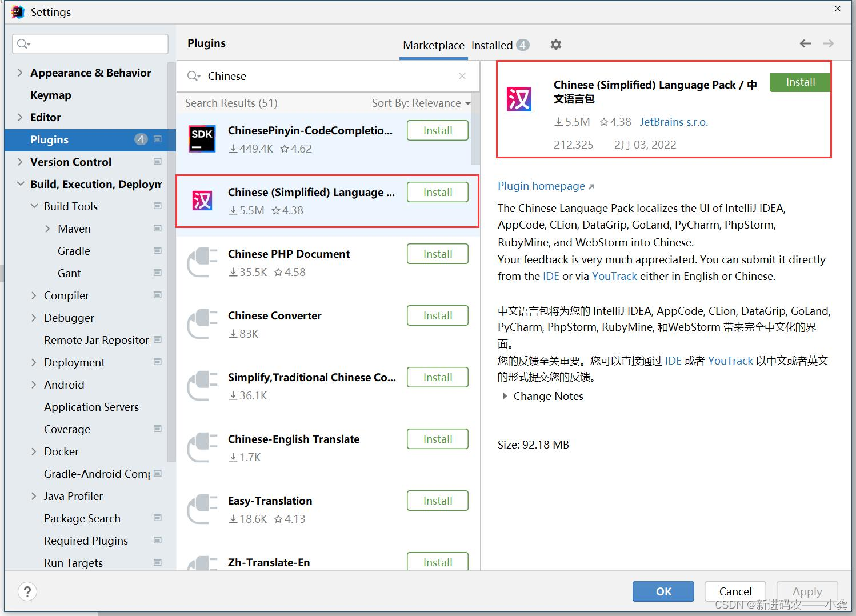The width and height of the screenshot is (856, 616).
Task: Select Keymap in settings tree
Action: [x=51, y=95]
